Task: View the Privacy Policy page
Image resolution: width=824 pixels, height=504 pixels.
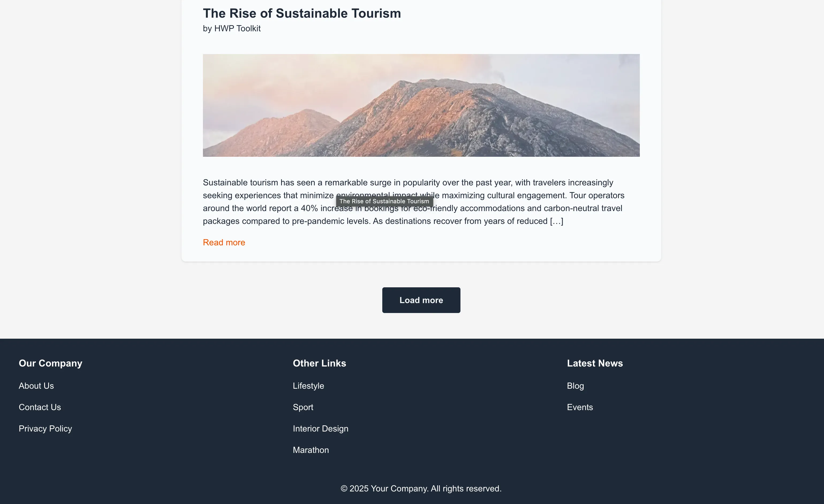Action: point(45,429)
